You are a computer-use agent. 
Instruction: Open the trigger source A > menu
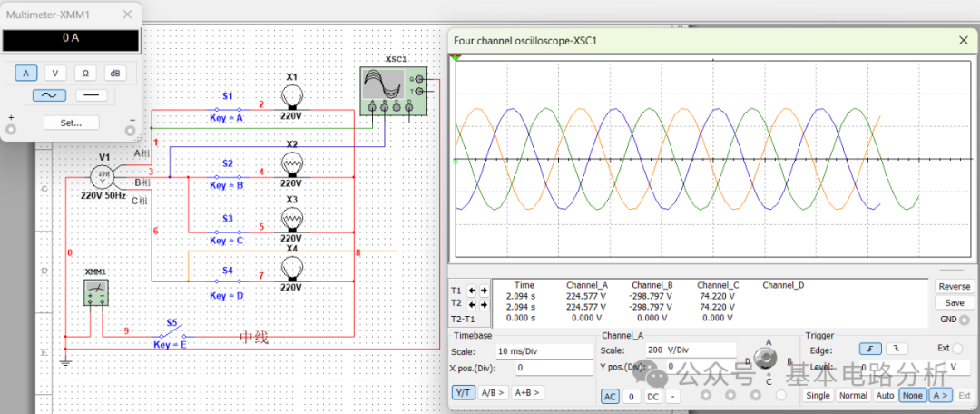941,395
